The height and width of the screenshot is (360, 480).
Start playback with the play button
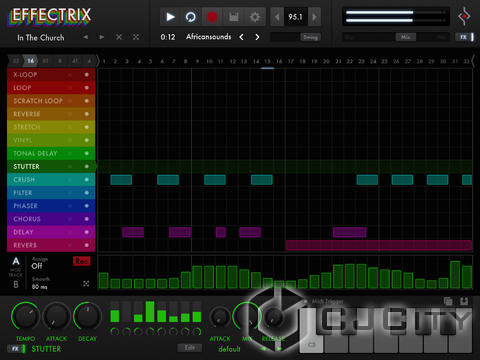(x=170, y=17)
